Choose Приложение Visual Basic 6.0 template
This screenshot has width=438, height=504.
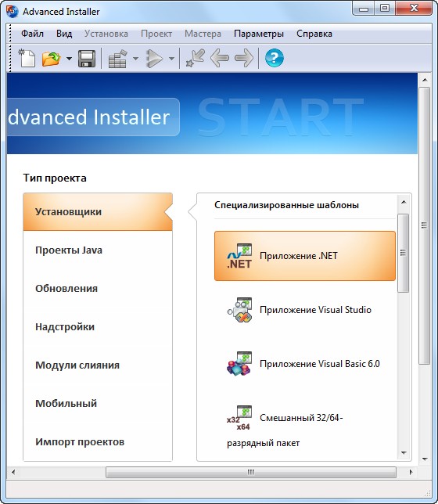coord(304,364)
